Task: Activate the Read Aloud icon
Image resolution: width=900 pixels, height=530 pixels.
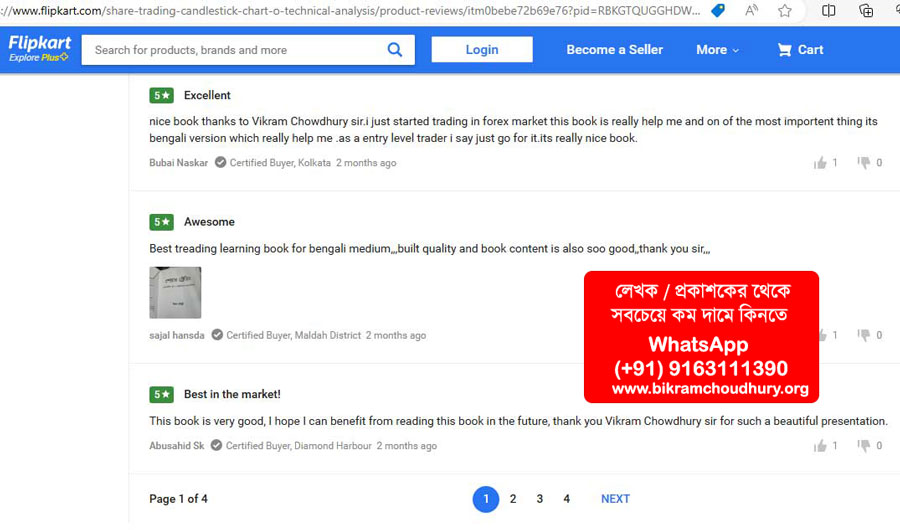Action: (x=752, y=11)
